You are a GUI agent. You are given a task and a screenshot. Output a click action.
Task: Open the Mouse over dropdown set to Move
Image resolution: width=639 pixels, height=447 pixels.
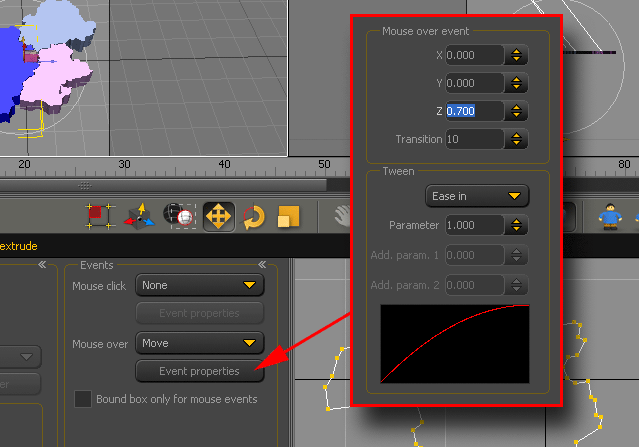[x=200, y=343]
